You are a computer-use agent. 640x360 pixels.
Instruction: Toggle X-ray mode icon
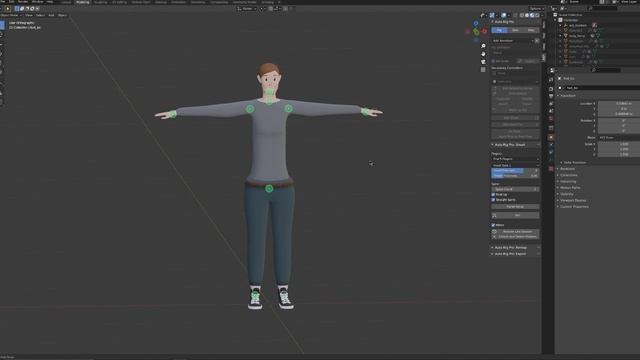(515, 15)
